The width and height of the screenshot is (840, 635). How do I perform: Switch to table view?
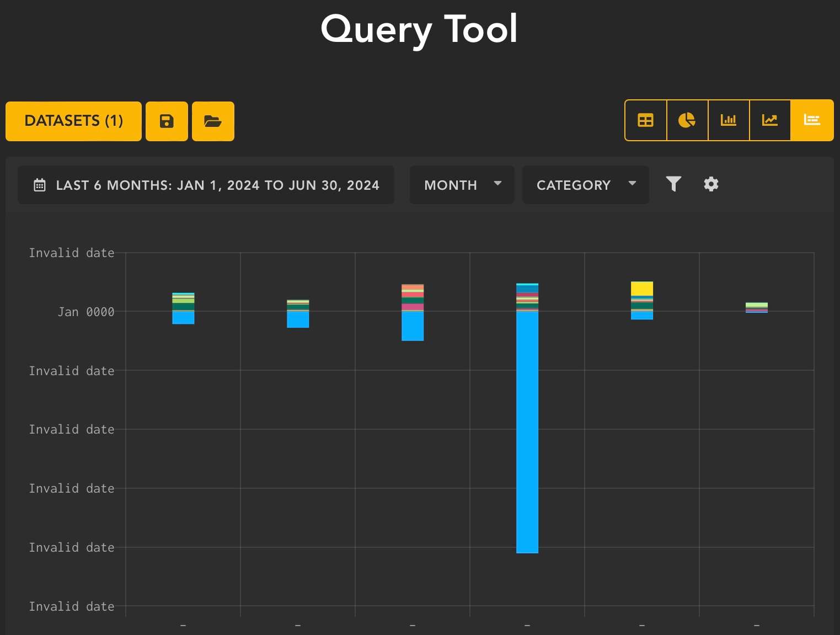click(x=645, y=120)
